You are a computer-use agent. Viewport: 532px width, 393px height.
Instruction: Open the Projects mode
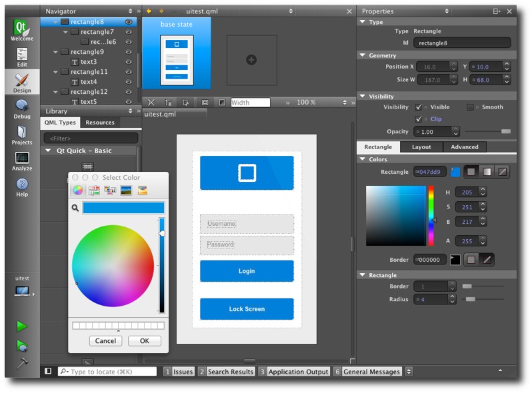pos(22,135)
